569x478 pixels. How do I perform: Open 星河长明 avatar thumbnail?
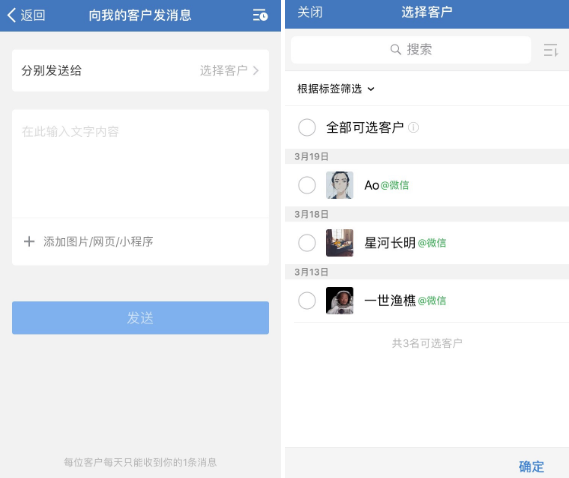339,243
